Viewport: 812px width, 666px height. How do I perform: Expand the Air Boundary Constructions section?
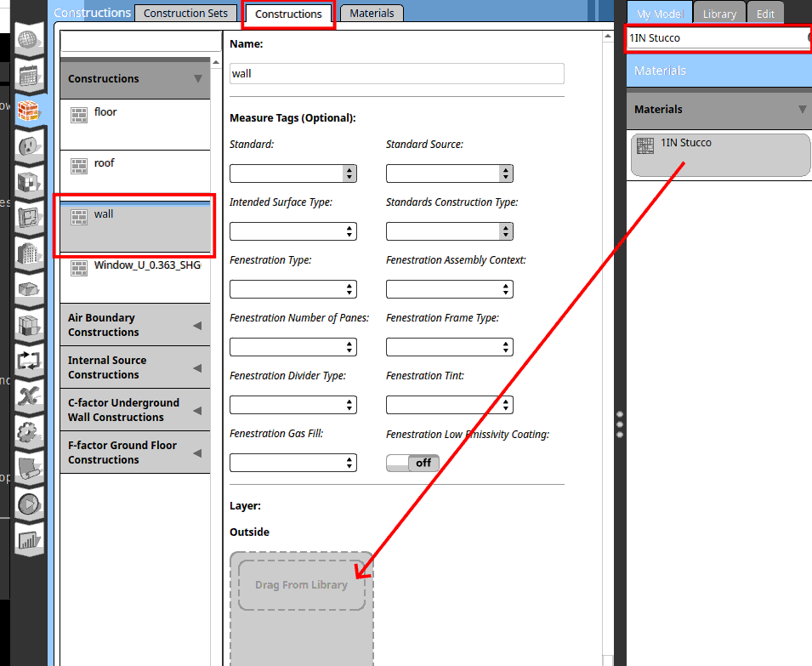tap(134, 325)
